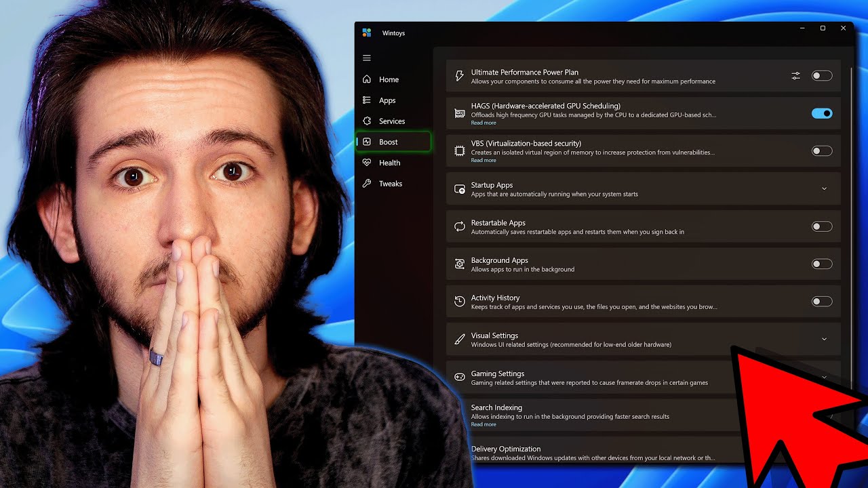Click the Activity History clock icon
This screenshot has width=868, height=488.
(x=459, y=302)
